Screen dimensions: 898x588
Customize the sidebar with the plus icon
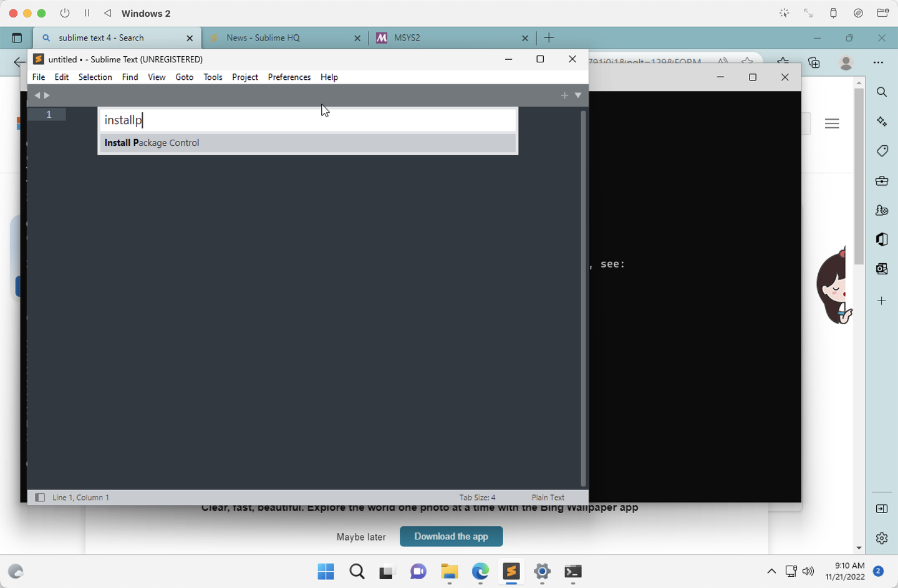click(881, 301)
